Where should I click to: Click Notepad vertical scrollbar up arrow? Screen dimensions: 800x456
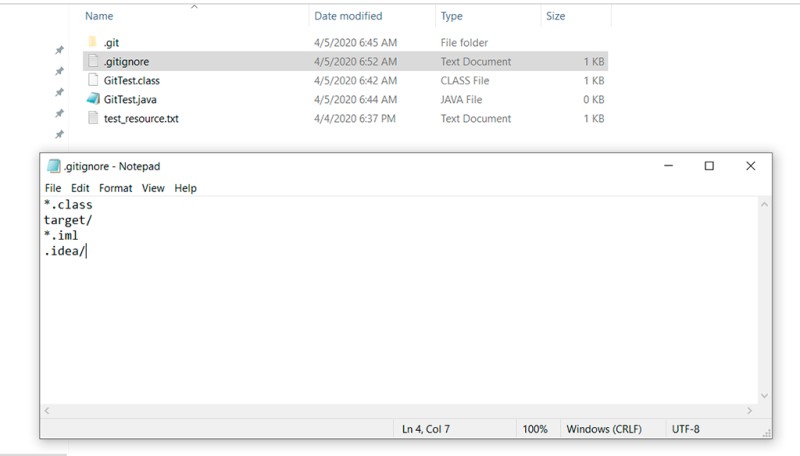(764, 205)
